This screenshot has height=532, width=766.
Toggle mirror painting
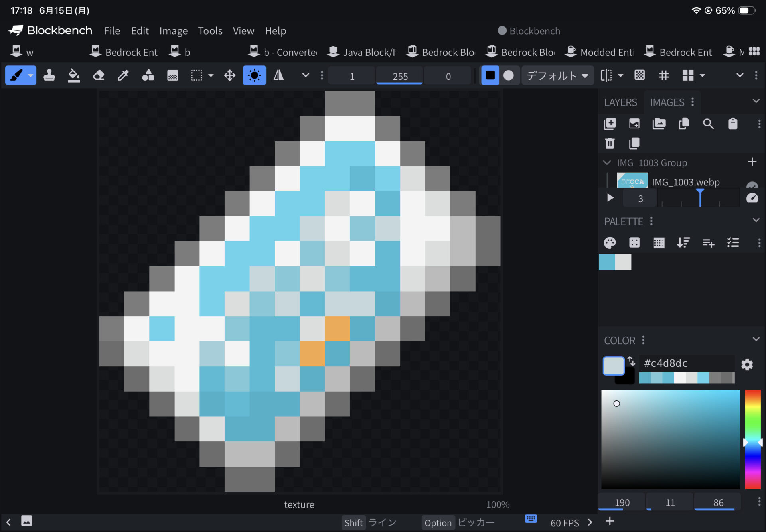(279, 75)
